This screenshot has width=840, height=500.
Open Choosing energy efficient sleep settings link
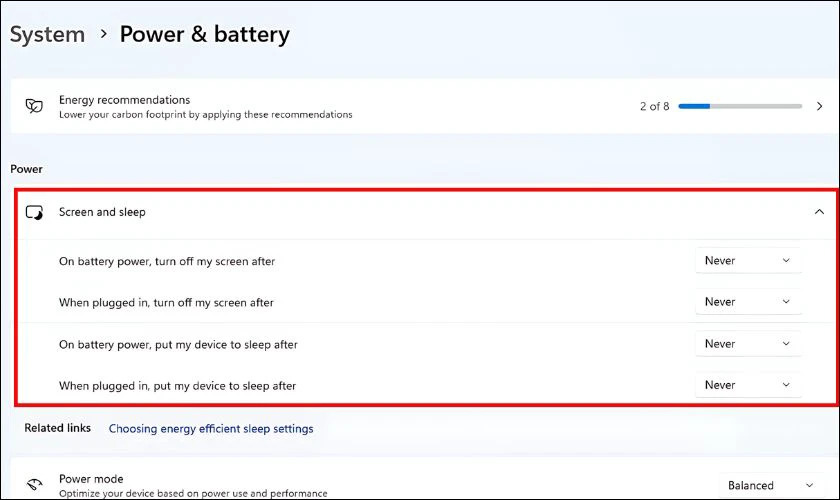[211, 428]
